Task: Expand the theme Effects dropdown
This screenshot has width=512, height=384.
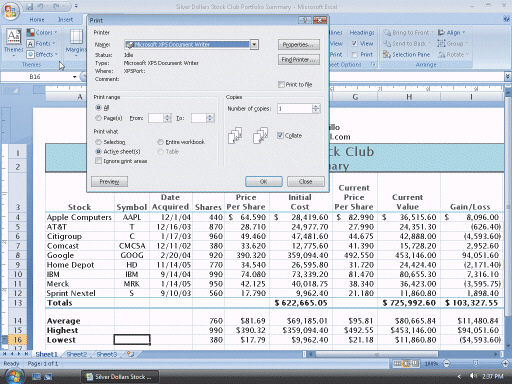Action: [42, 54]
